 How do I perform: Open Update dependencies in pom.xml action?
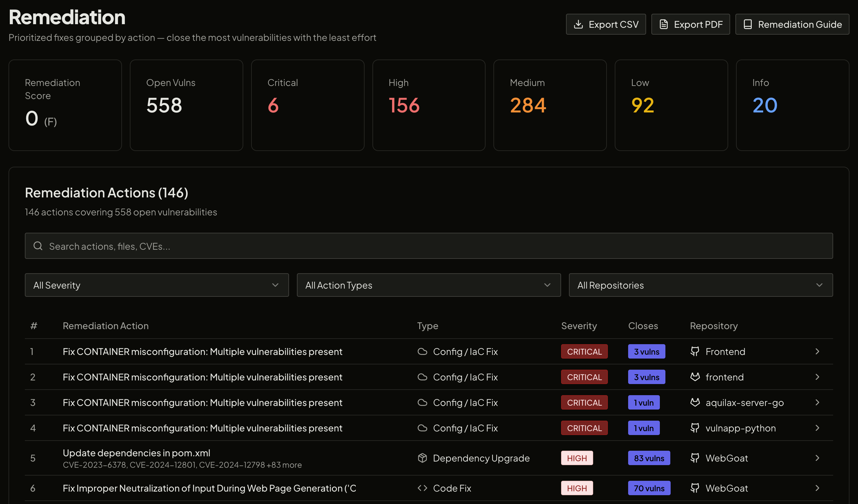[136, 453]
